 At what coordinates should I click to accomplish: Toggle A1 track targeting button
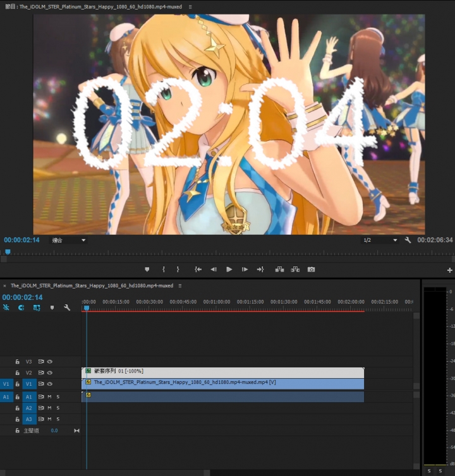[29, 396]
